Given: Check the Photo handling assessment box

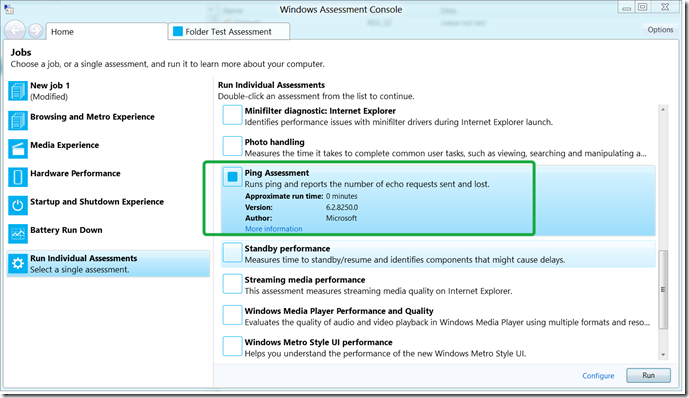Looking at the screenshot, I should click(x=232, y=146).
